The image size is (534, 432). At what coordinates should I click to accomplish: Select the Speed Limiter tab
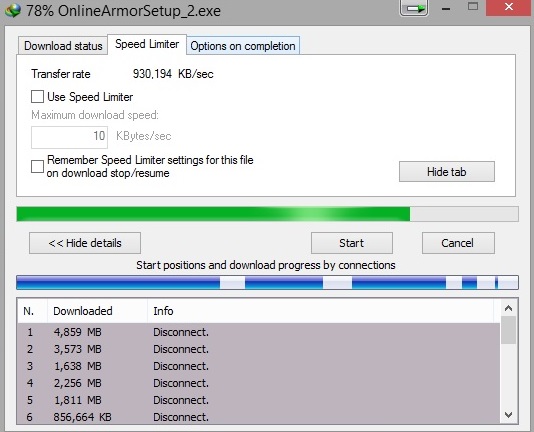[147, 44]
